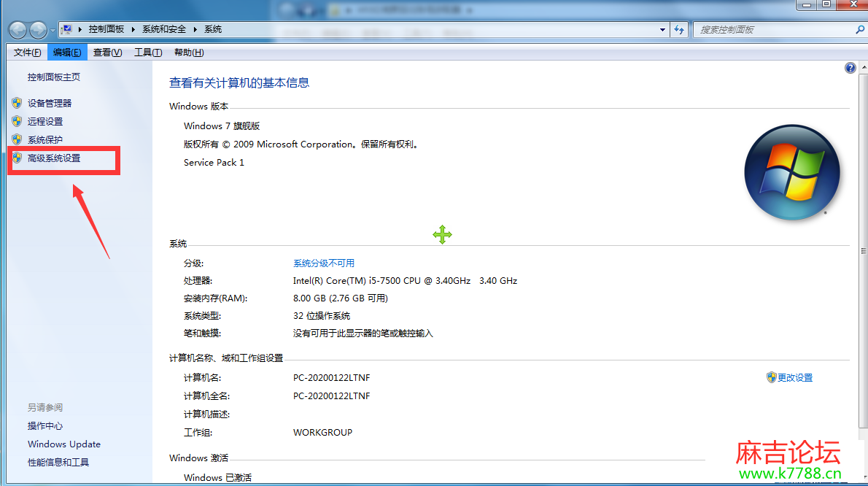Screen dimensions: 868x486
Task: Select the Windows 已激活 text
Action: click(x=217, y=477)
